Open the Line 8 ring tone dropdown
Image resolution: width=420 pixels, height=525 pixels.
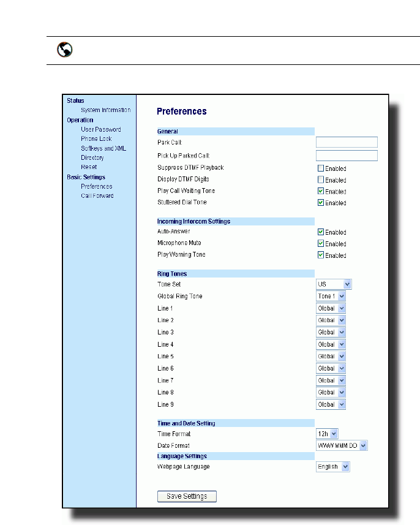click(331, 392)
